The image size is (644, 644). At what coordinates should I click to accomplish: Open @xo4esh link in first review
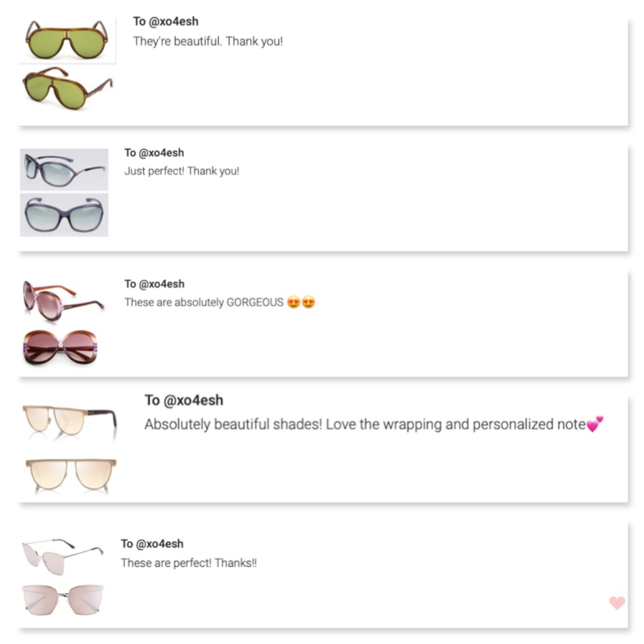[x=173, y=21]
